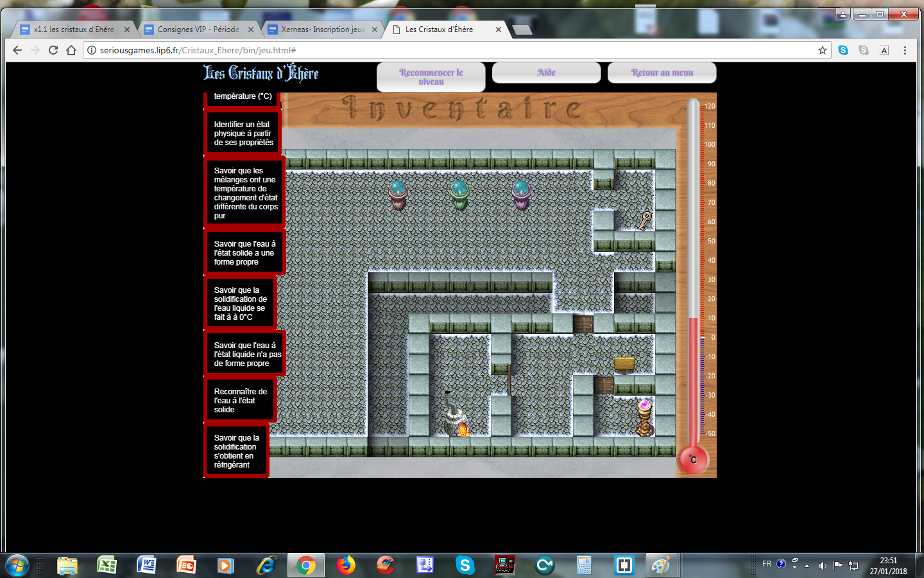Pick up the key in the maze
The image size is (924, 578).
pyautogui.click(x=645, y=221)
